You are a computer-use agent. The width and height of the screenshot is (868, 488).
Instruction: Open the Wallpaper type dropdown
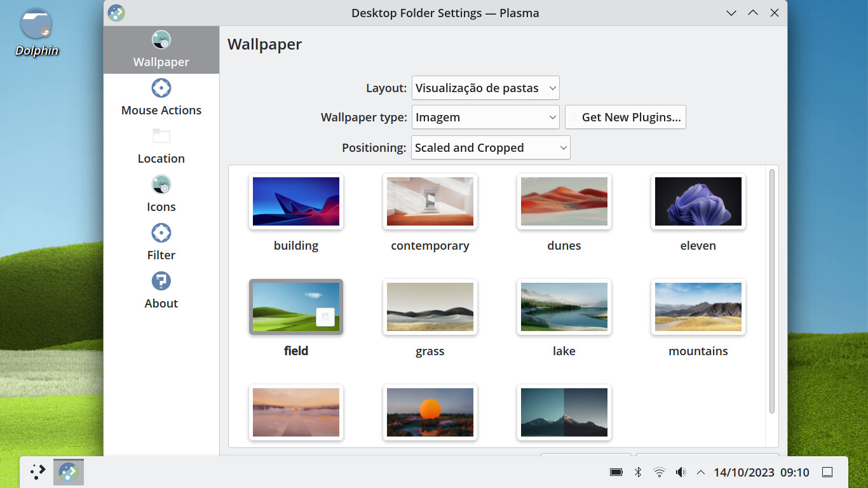[x=485, y=118]
